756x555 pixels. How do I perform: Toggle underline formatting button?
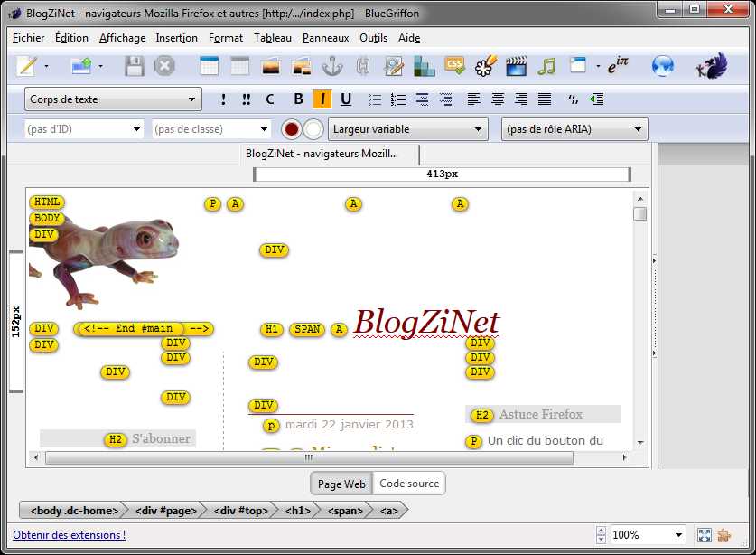(x=345, y=99)
